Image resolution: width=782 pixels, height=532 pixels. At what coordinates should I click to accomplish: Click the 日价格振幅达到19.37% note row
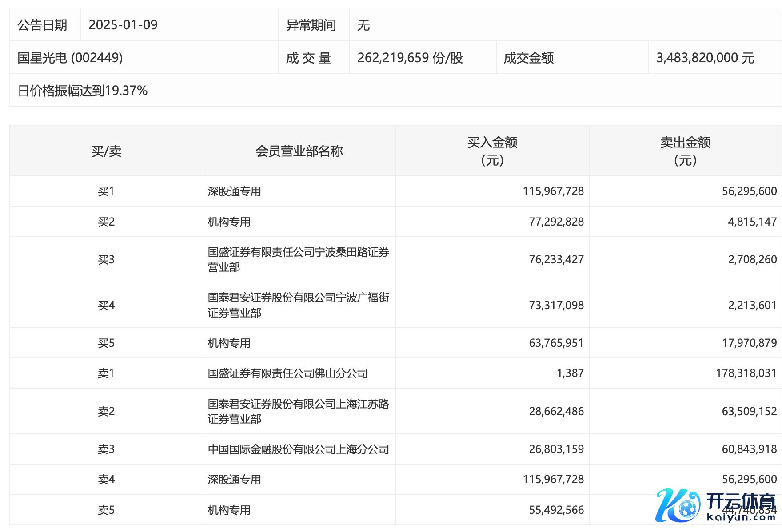click(83, 91)
